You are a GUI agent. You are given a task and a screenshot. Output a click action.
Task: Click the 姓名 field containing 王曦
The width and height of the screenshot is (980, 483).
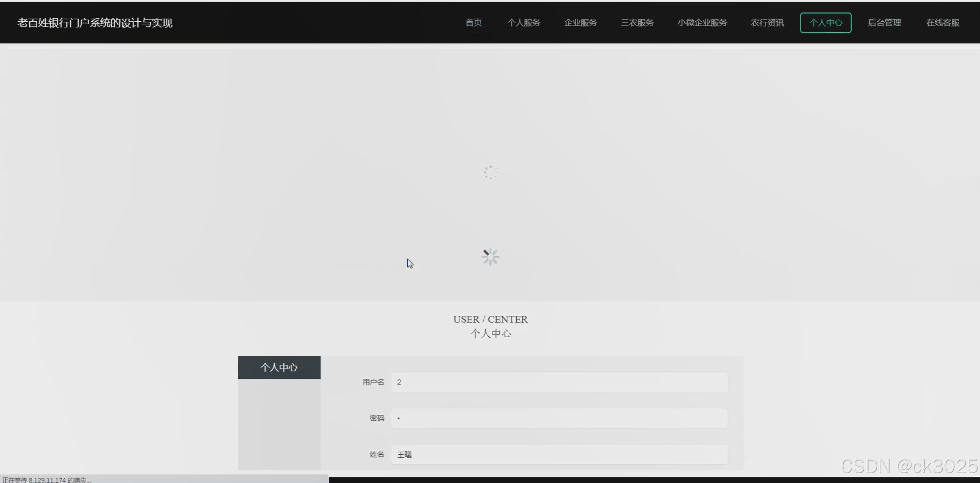pyautogui.click(x=559, y=454)
